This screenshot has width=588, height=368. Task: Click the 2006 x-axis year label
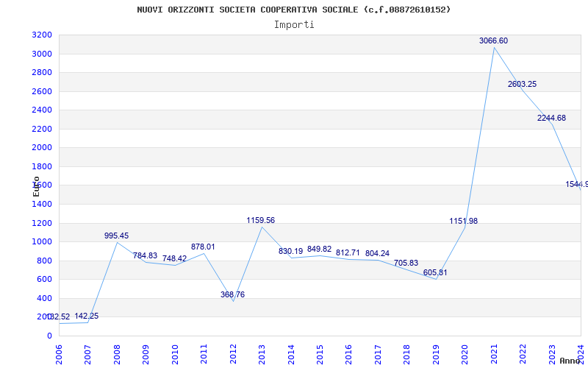(59, 354)
